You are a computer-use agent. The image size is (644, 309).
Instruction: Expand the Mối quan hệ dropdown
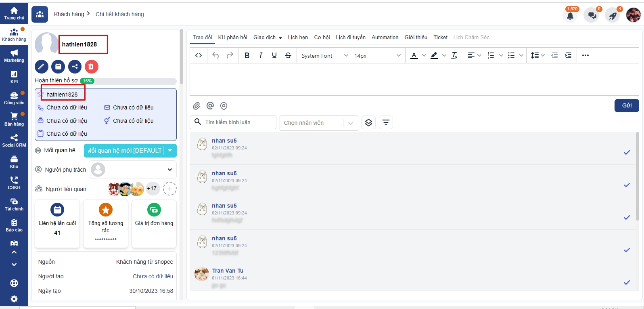(170, 151)
